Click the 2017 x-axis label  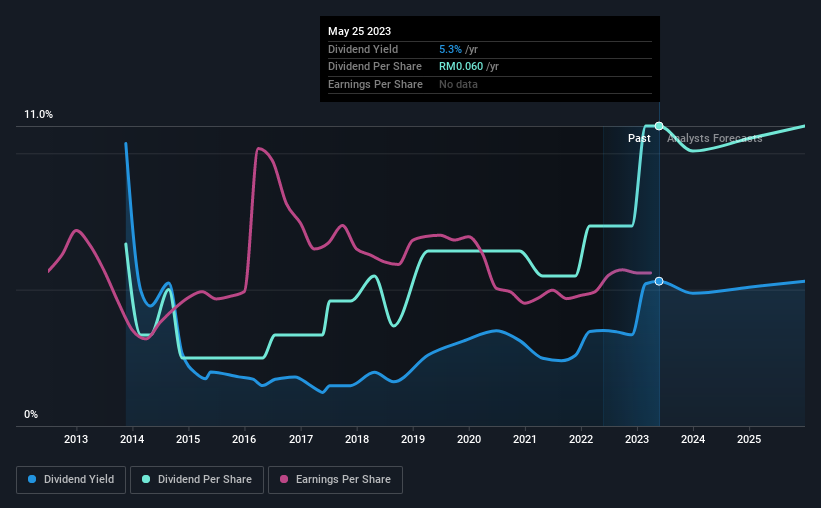pyautogui.click(x=301, y=439)
